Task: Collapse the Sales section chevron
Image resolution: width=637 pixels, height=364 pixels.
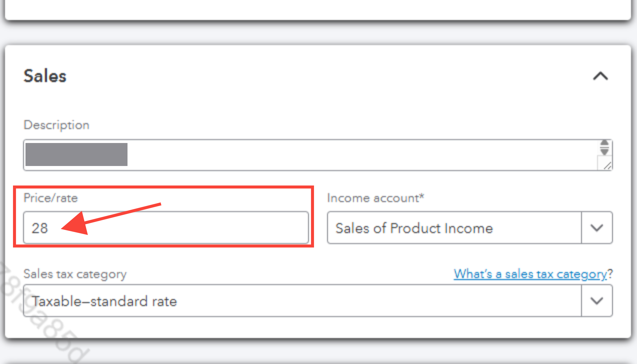Action: [600, 76]
